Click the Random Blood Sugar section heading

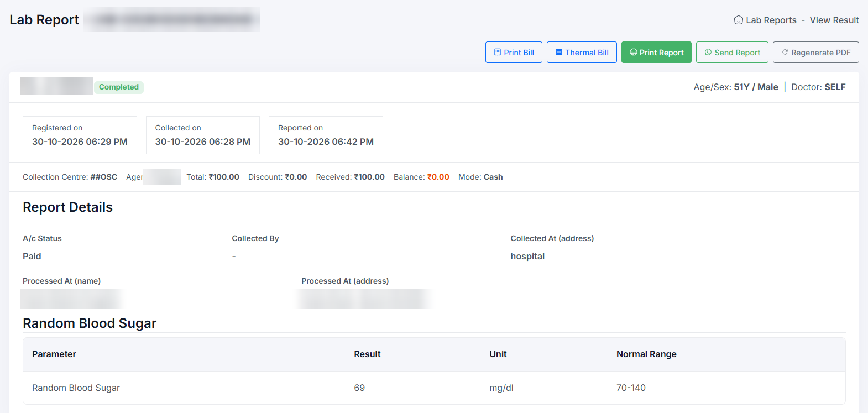click(x=90, y=323)
